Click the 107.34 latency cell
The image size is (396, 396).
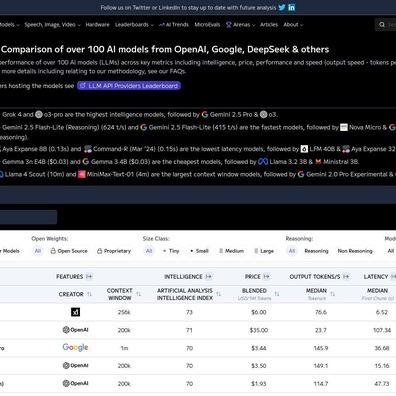(x=382, y=330)
